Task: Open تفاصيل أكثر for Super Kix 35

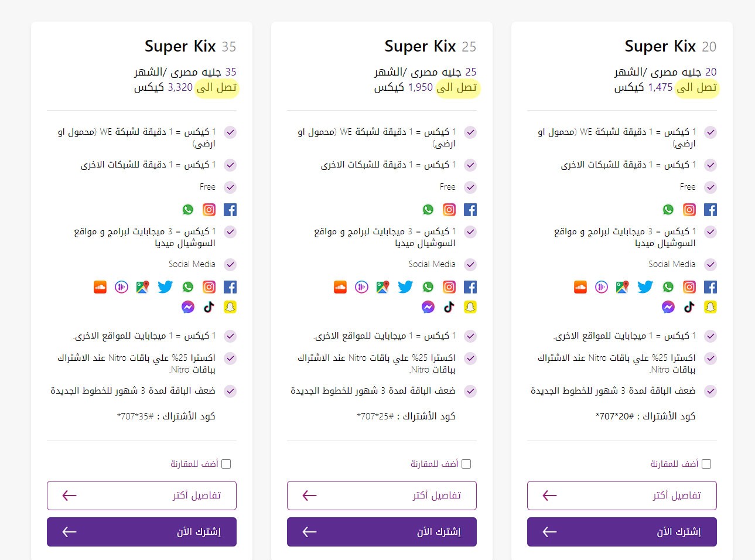Action: click(x=142, y=496)
